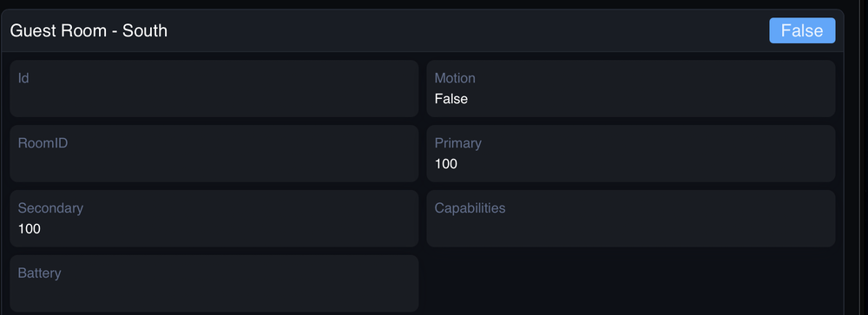Viewport: 868px width, 315px height.
Task: Select the Secondary value 100
Action: pos(30,229)
